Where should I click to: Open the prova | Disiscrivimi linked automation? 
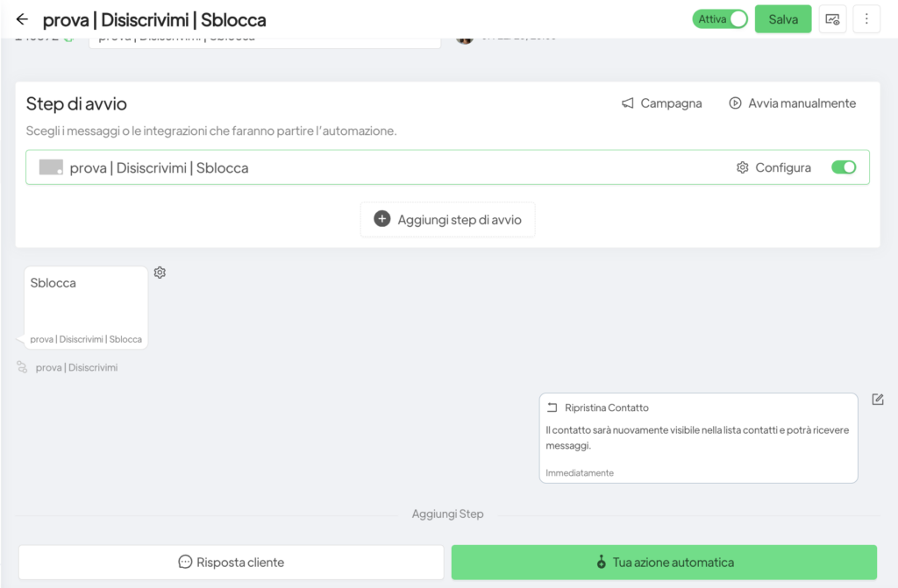[x=76, y=368]
